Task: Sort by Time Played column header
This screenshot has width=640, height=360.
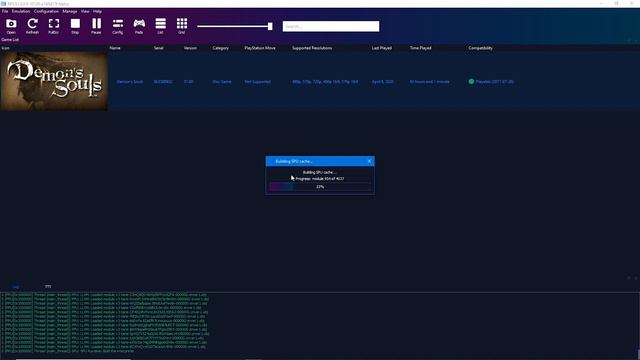Action: 420,48
